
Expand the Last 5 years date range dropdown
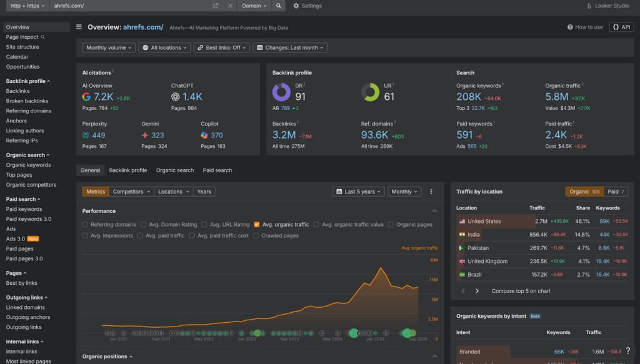pos(358,192)
